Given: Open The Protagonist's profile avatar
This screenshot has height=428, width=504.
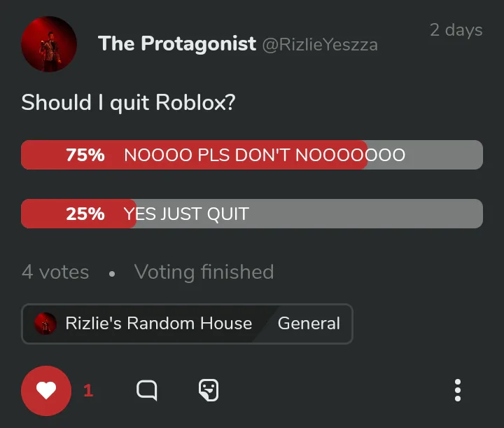Looking at the screenshot, I should (x=49, y=44).
